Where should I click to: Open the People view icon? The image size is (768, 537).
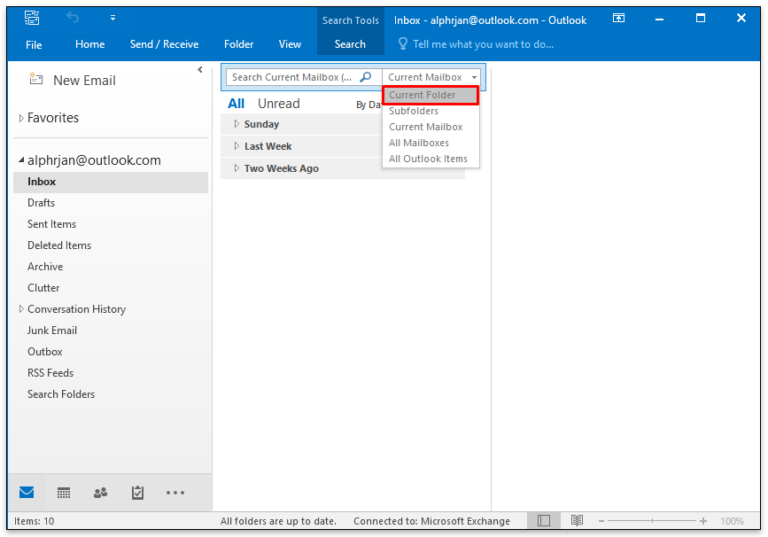[x=100, y=492]
